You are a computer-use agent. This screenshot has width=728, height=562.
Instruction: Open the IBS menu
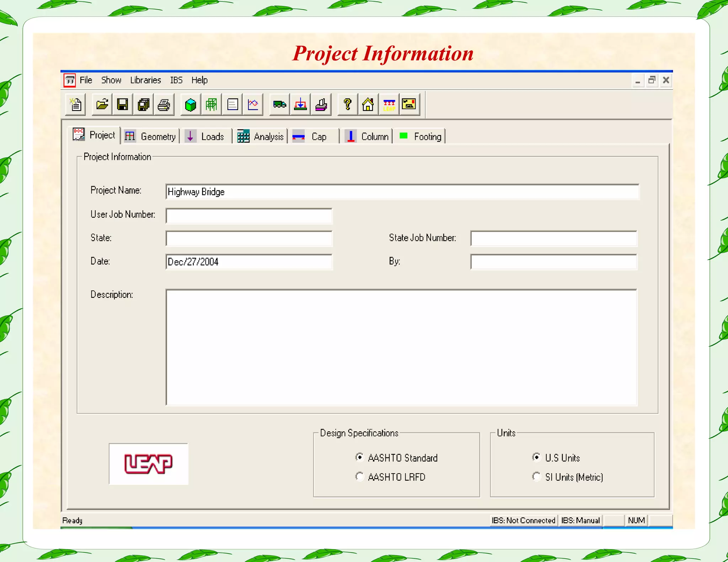[176, 80]
